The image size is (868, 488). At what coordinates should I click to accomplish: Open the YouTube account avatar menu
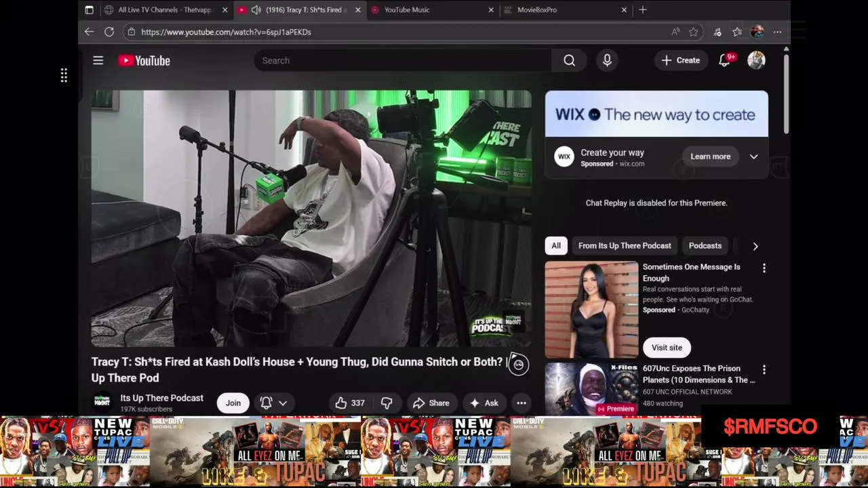[756, 60]
